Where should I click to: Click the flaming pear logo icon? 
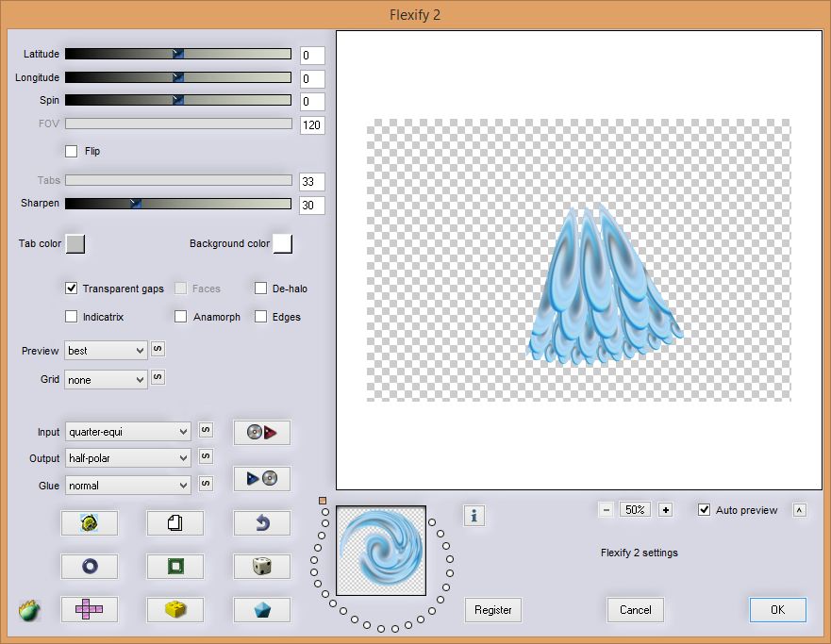click(29, 610)
